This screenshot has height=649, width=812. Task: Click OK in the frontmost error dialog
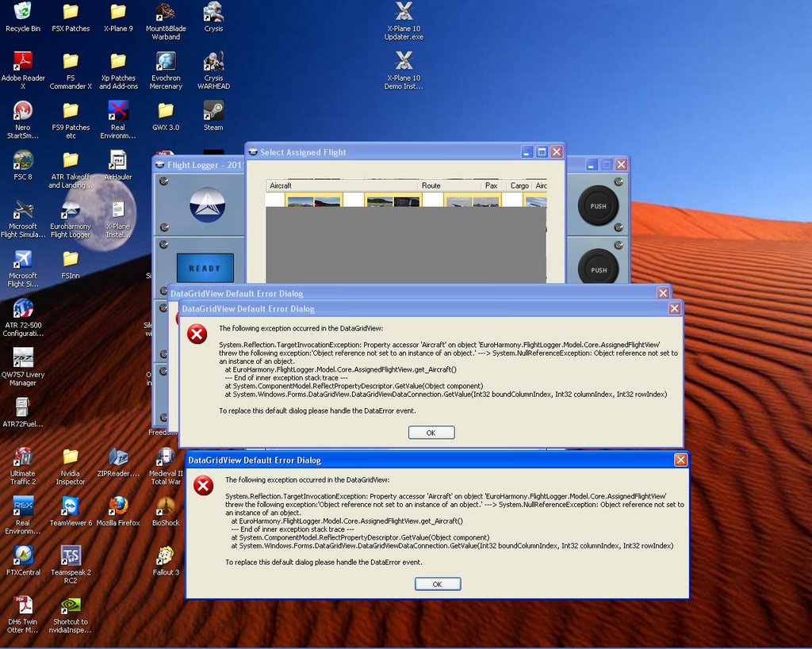coord(437,584)
